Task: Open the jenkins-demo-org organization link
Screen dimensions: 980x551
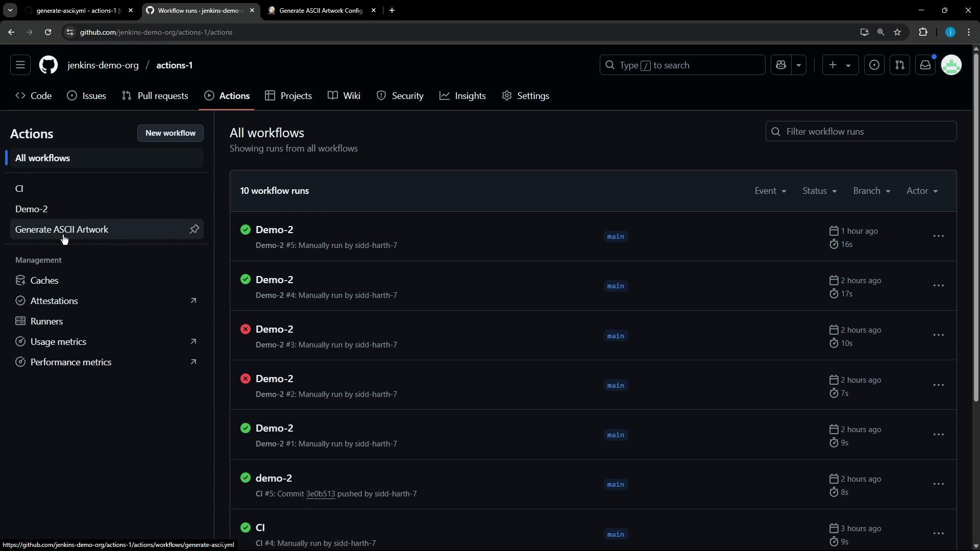Action: [x=103, y=65]
